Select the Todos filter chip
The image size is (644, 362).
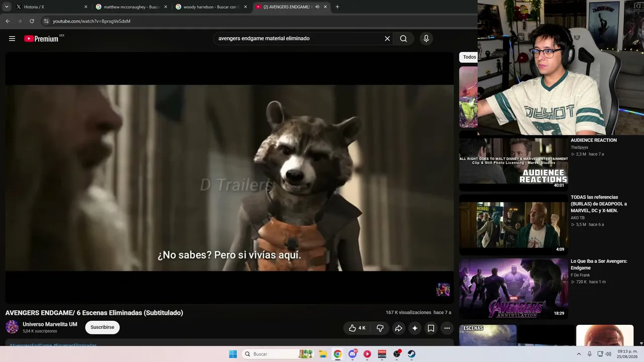(469, 57)
